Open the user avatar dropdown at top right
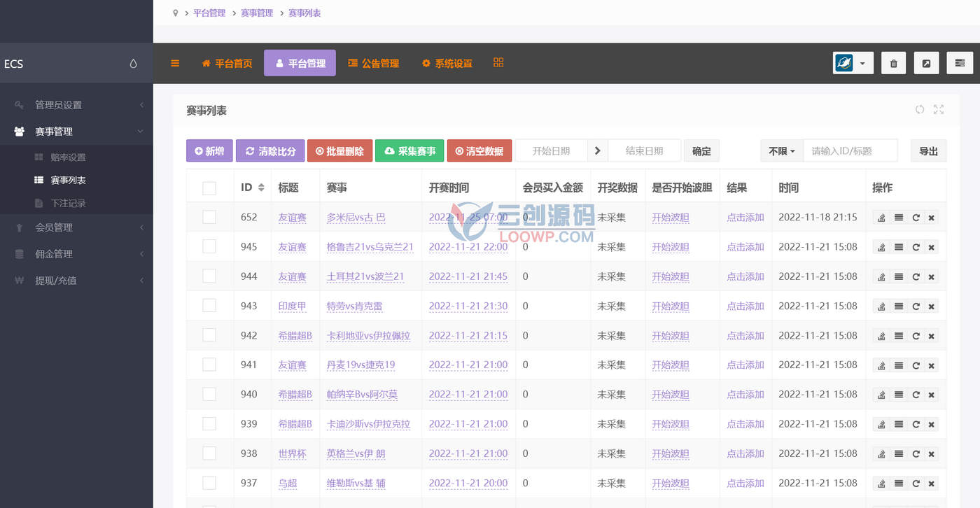 pos(853,63)
